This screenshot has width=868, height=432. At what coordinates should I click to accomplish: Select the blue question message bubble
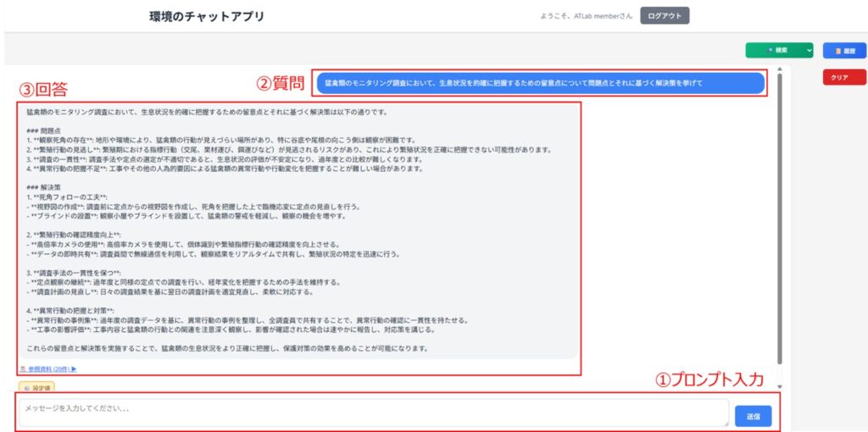point(540,83)
